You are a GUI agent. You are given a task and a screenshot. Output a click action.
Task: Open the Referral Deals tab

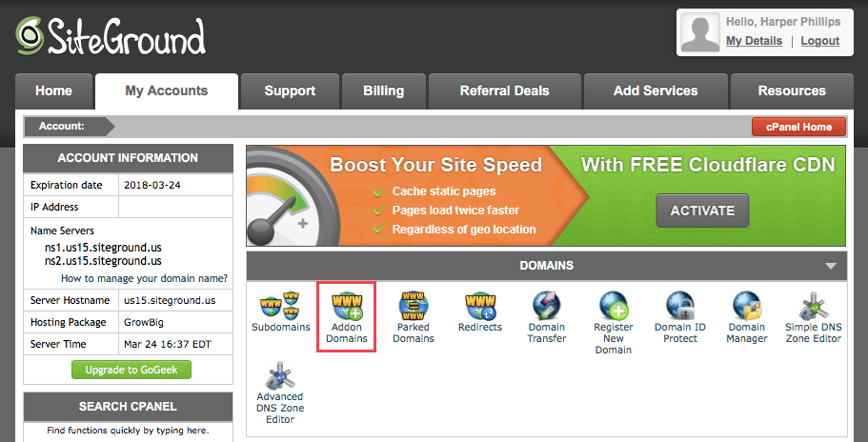(504, 91)
